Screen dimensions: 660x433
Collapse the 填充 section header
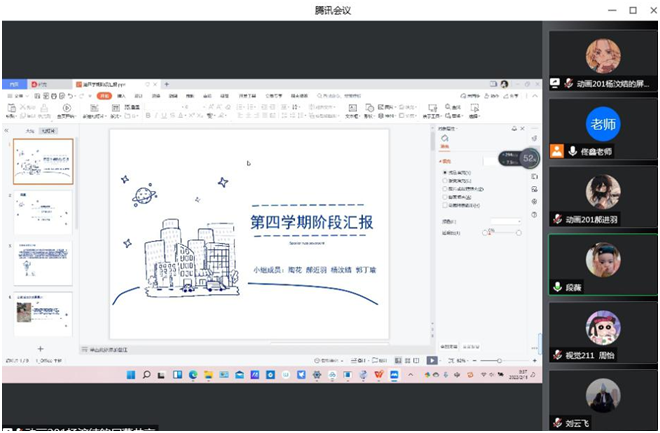440,160
